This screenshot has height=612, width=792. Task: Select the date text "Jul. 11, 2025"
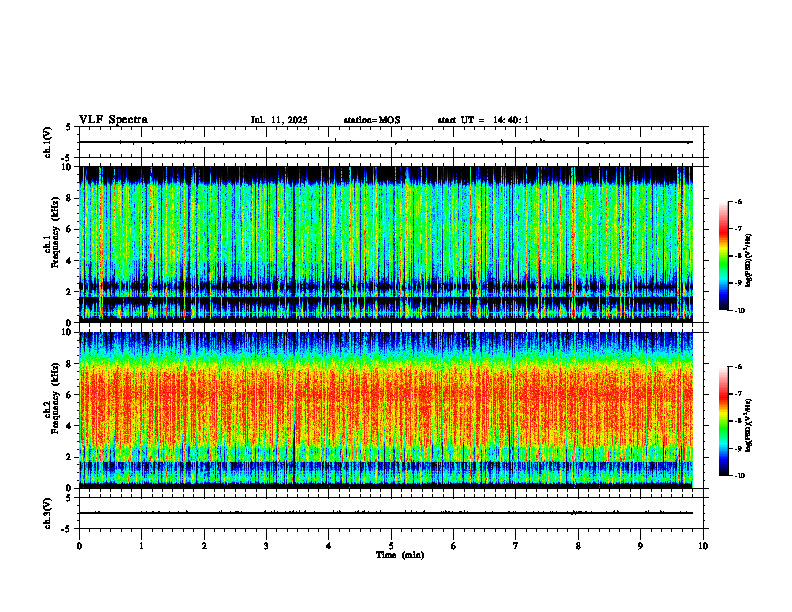279,120
